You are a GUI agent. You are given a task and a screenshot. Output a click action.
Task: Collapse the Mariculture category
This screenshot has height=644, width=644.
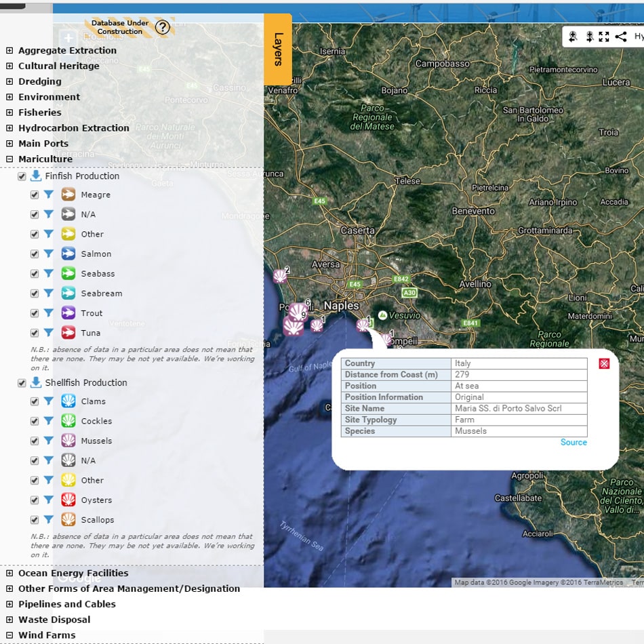point(9,159)
